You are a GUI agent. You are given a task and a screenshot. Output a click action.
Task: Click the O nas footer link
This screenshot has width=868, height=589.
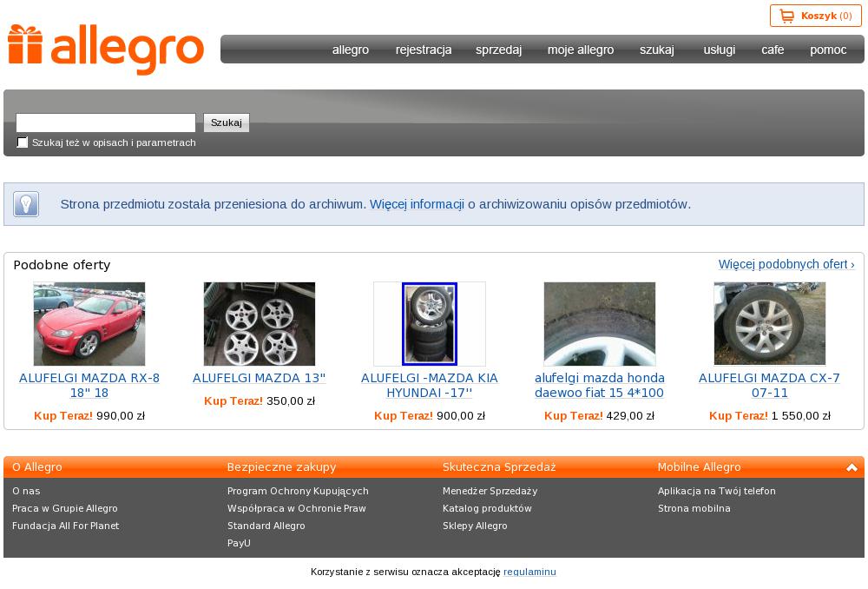(x=26, y=491)
